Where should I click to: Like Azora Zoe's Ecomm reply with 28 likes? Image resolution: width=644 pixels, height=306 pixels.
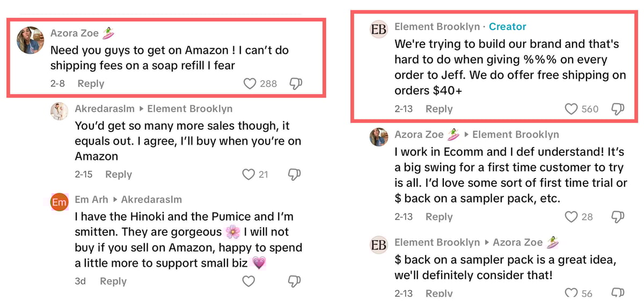[571, 216]
